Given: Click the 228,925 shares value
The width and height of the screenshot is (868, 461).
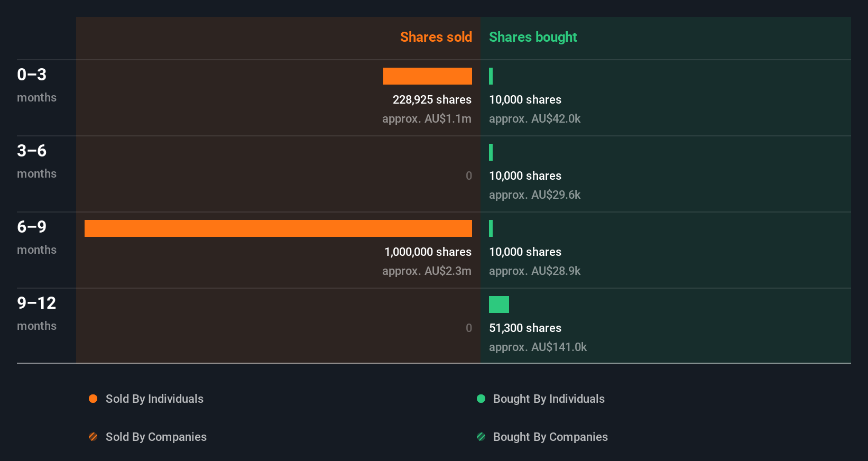Looking at the screenshot, I should pyautogui.click(x=432, y=99).
